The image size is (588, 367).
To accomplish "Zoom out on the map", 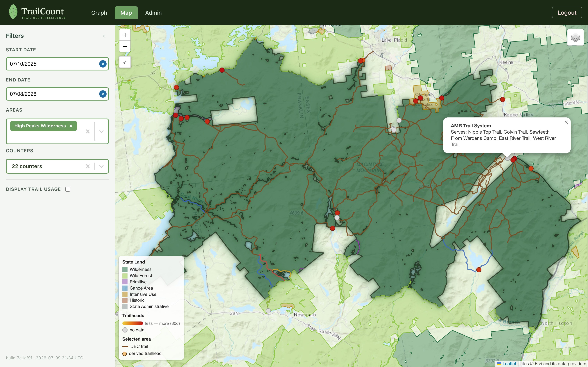I will pos(125,46).
